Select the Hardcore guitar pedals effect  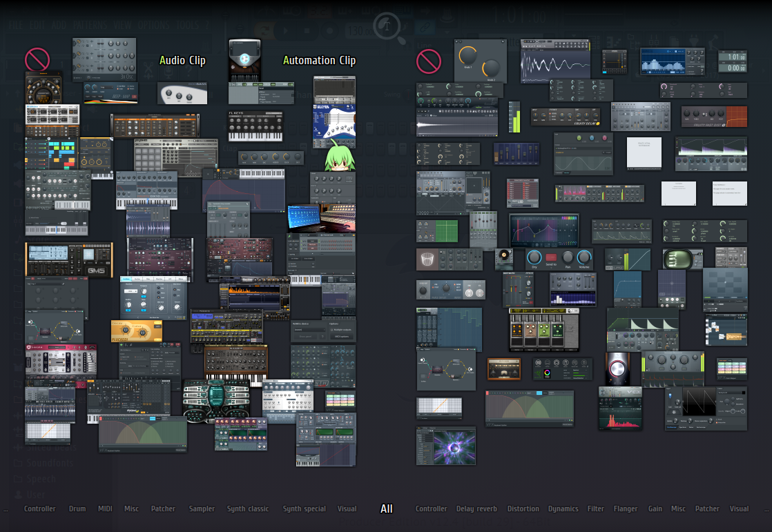[x=537, y=329]
